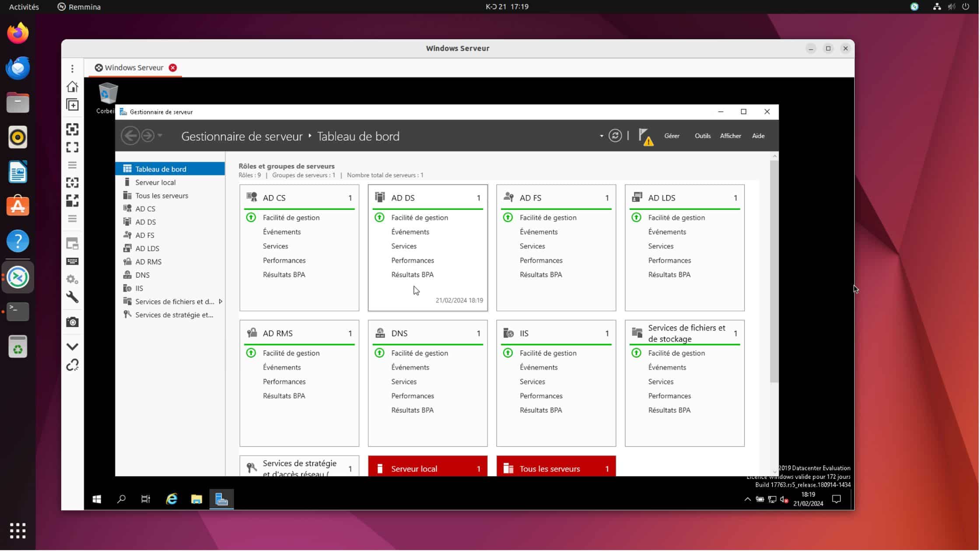Open Firefox from Ubuntu dock
The image size is (980, 551).
(18, 33)
